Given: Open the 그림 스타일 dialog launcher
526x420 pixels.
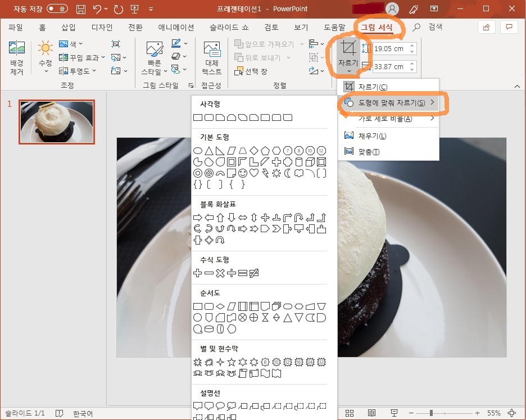Looking at the screenshot, I should [x=191, y=85].
